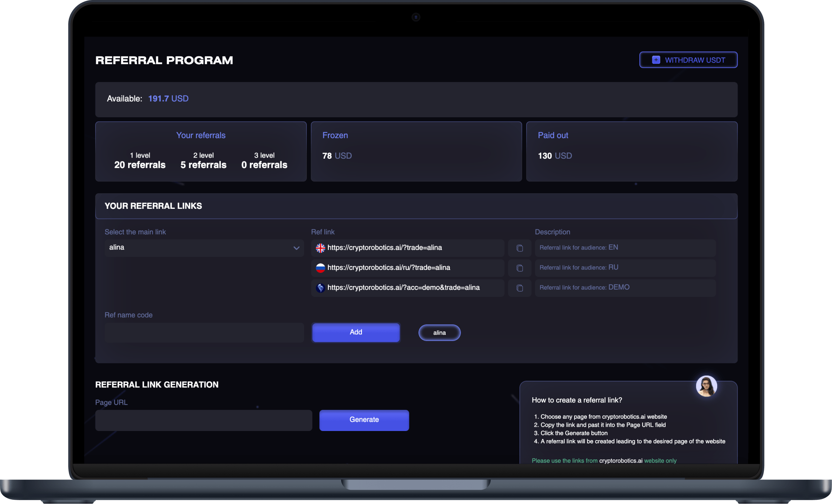The width and height of the screenshot is (832, 504).
Task: Click the English referral link URL
Action: [x=384, y=248]
